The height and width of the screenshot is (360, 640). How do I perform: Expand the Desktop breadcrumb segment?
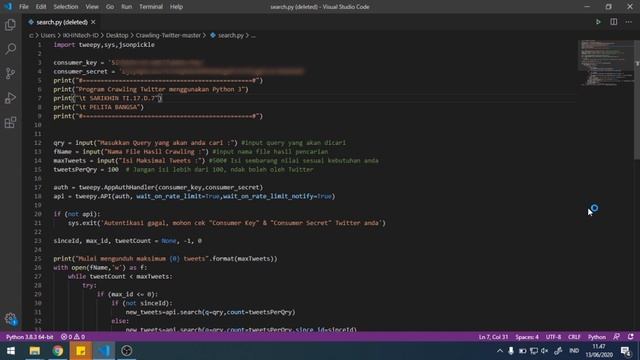[x=117, y=36]
